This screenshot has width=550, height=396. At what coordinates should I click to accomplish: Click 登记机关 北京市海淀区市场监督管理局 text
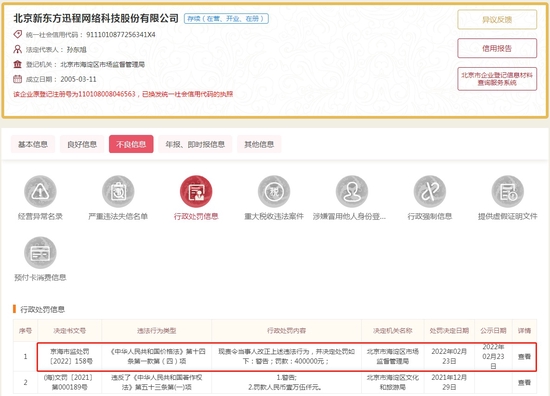click(x=85, y=64)
